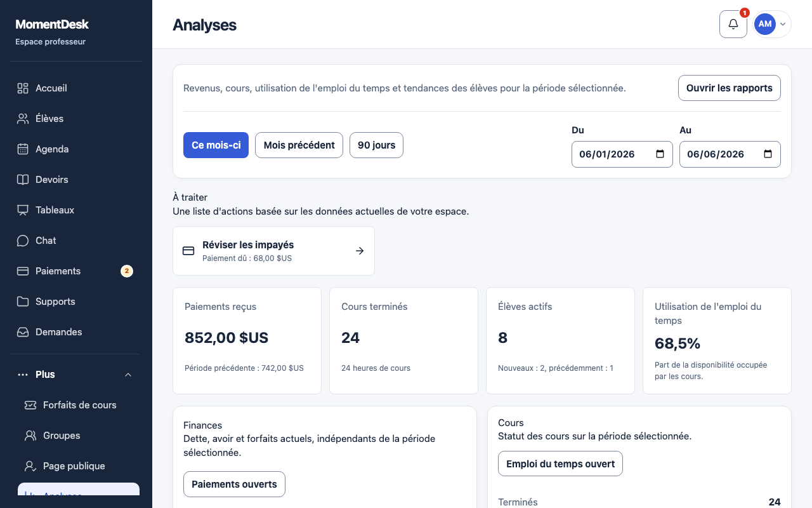Open the AM account dropdown
The width and height of the screenshot is (812, 508).
[x=772, y=24]
